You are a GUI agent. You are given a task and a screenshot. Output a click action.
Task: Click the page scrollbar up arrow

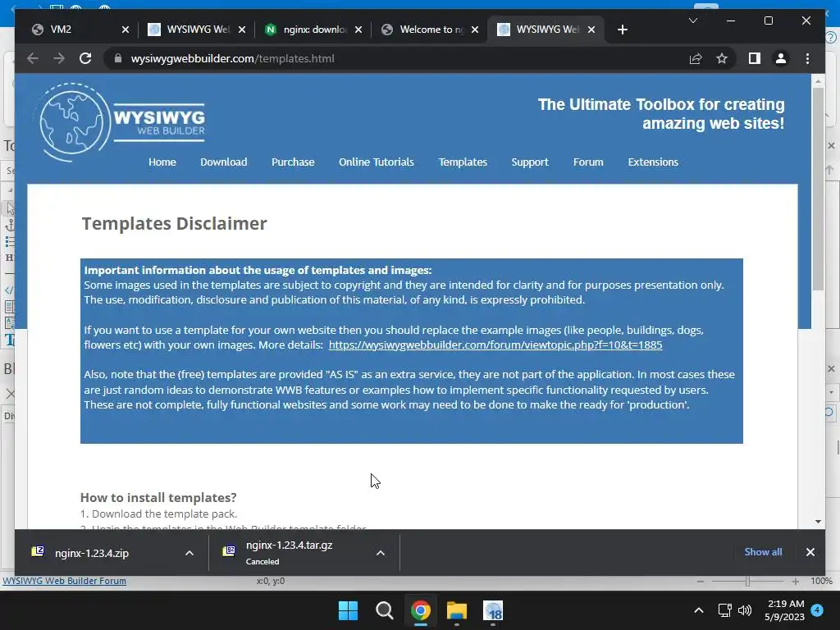click(x=818, y=81)
